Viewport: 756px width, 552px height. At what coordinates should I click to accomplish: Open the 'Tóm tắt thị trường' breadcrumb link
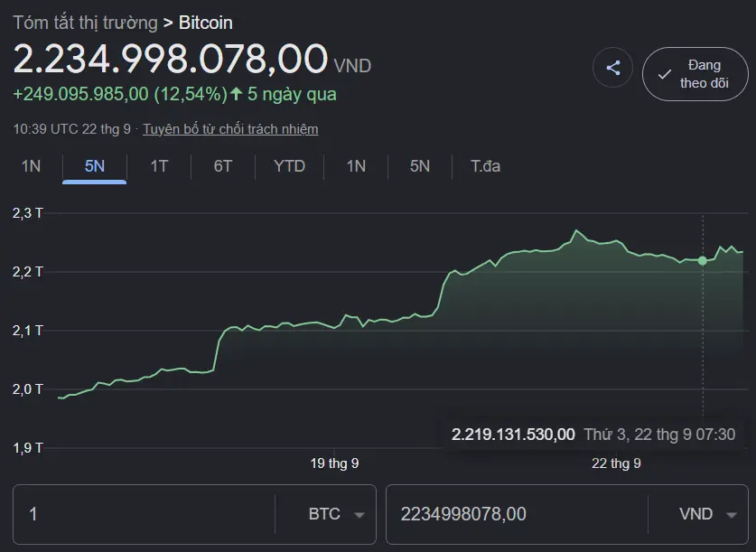click(85, 23)
